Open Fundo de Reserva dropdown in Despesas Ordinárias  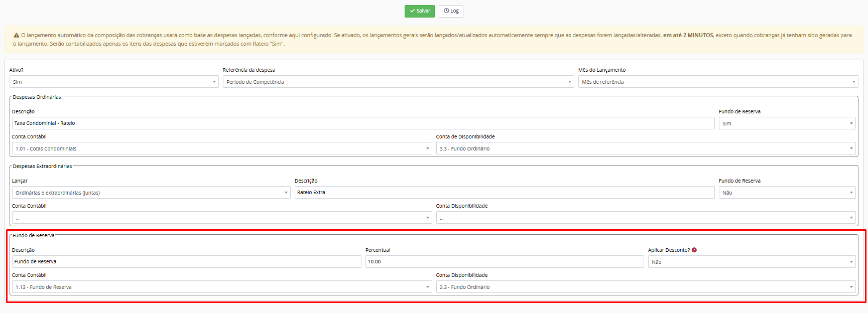787,123
